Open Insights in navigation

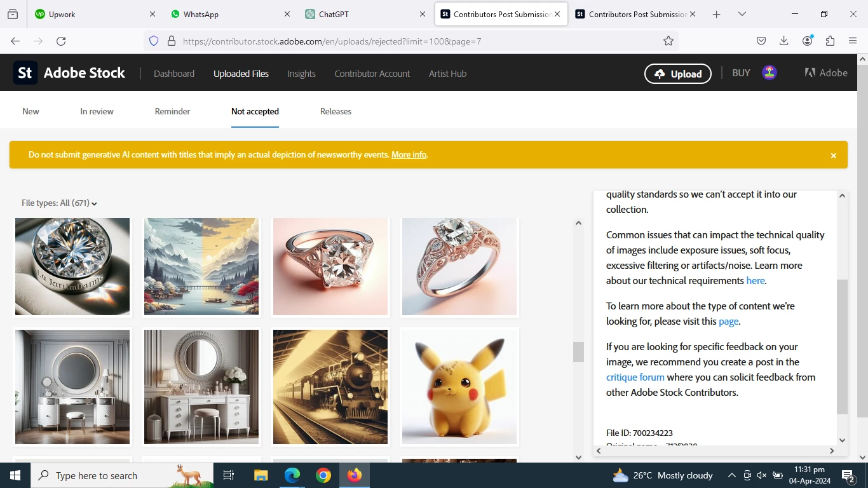[x=301, y=74]
